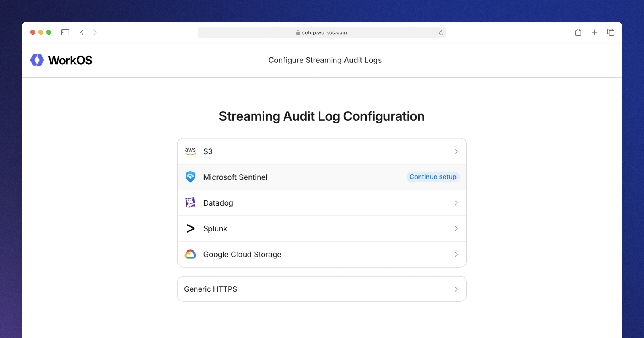The width and height of the screenshot is (644, 338).
Task: Open the Generic HTTPS row chevron
Action: pos(456,289)
